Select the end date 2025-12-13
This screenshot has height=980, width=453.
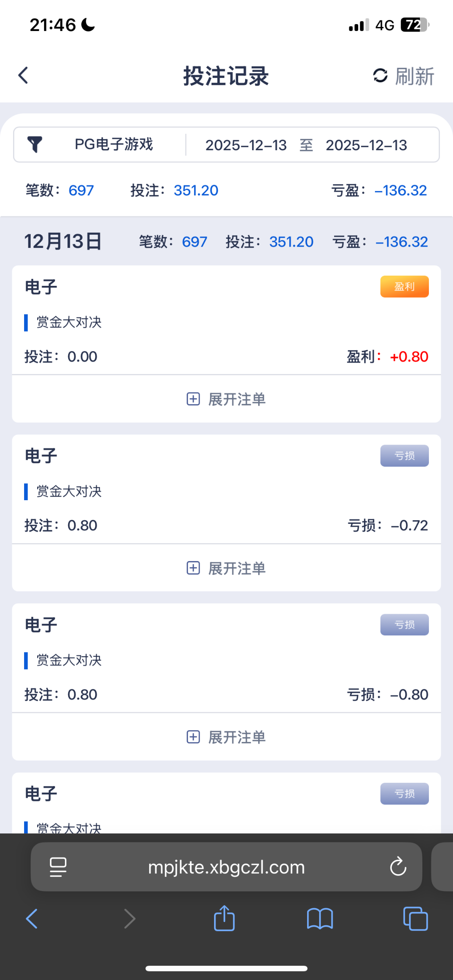click(x=366, y=145)
